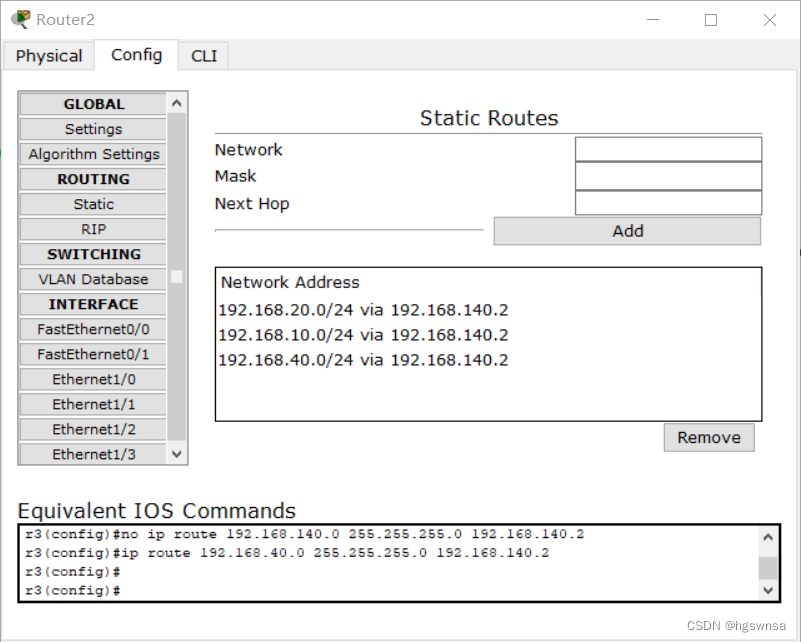Click the IOS commands scrollbar thumb
The height and width of the screenshot is (642, 801).
tap(768, 568)
